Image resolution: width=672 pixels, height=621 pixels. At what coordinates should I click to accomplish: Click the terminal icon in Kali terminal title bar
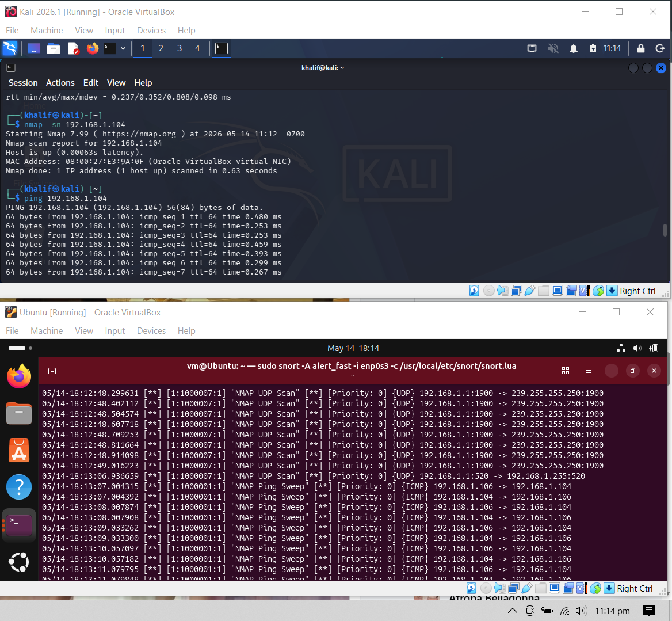11,68
